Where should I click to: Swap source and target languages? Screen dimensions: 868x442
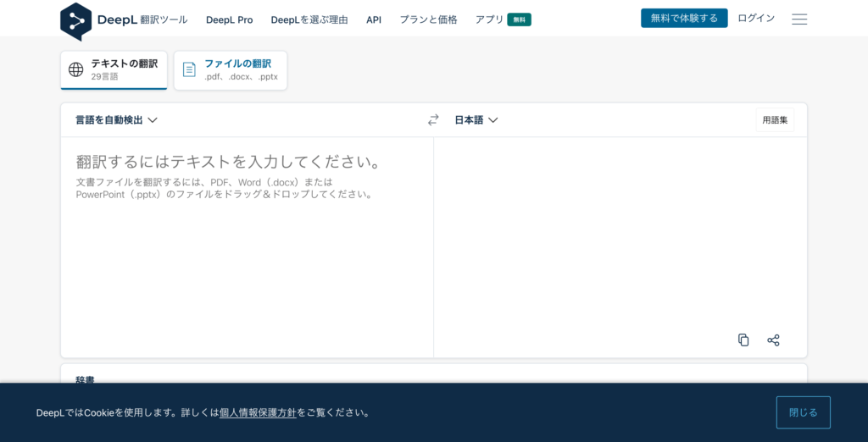point(433,120)
